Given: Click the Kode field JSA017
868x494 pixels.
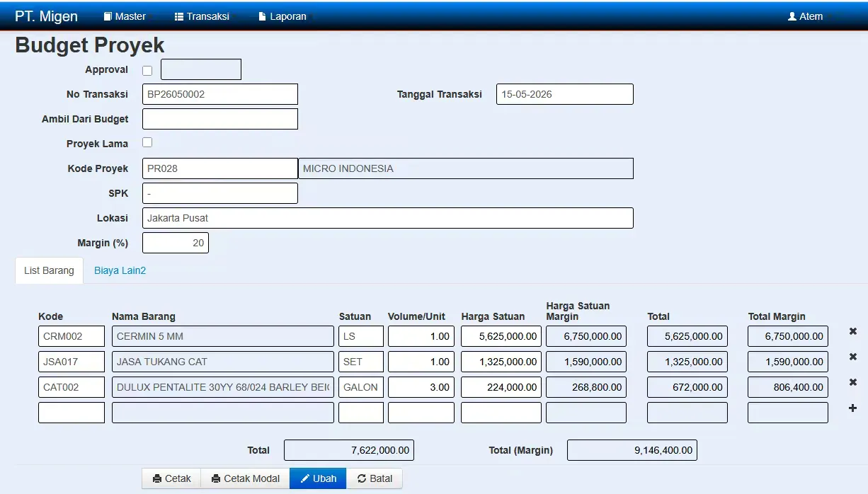Looking at the screenshot, I should coord(72,362).
